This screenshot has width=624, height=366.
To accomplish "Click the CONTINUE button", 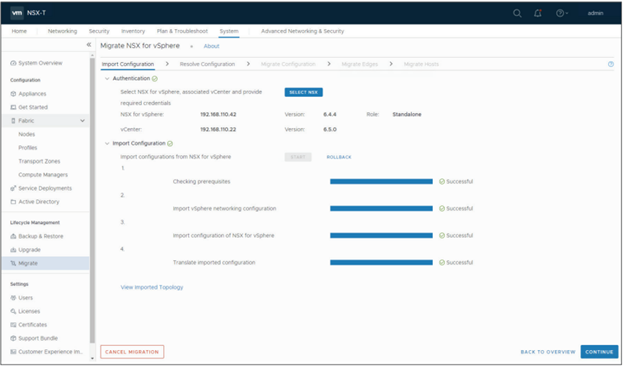I will (x=599, y=352).
